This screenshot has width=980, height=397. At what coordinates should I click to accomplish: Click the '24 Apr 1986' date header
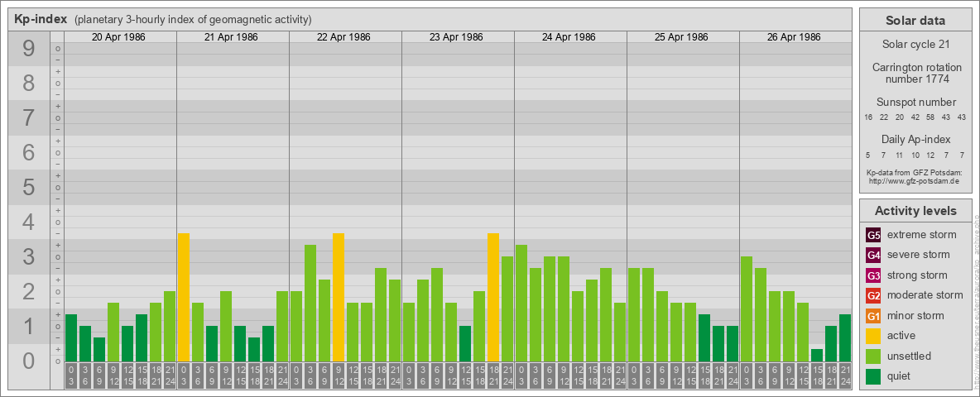click(x=569, y=37)
